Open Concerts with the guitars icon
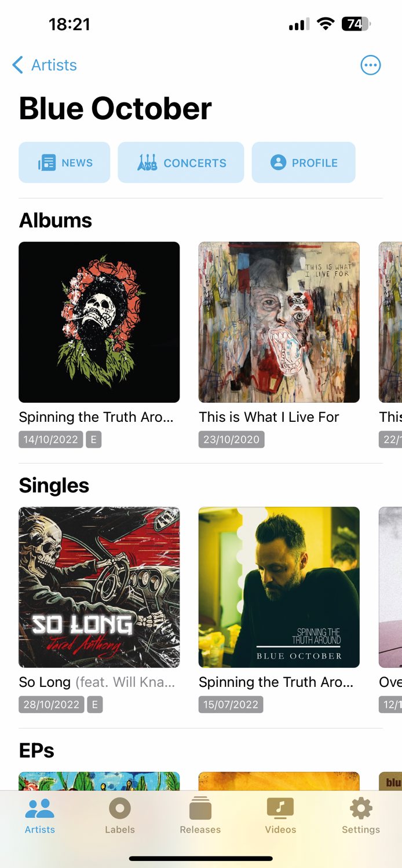The image size is (402, 868). [x=181, y=163]
